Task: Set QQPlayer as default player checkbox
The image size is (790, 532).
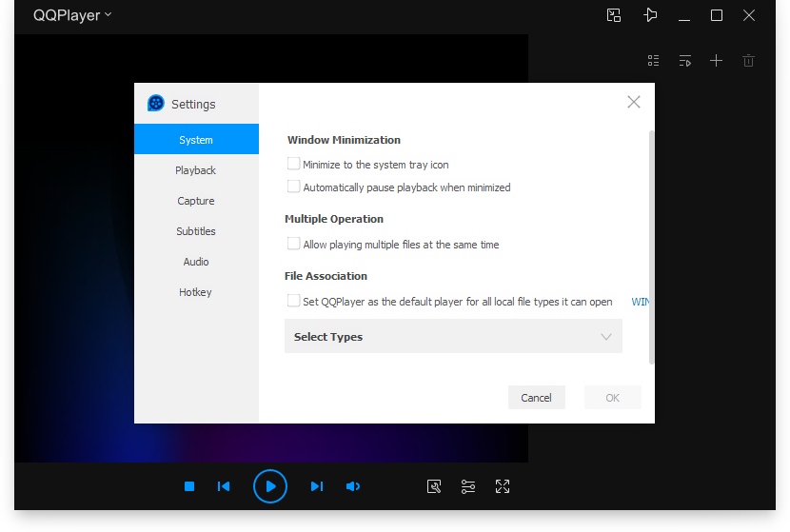Action: [x=293, y=301]
